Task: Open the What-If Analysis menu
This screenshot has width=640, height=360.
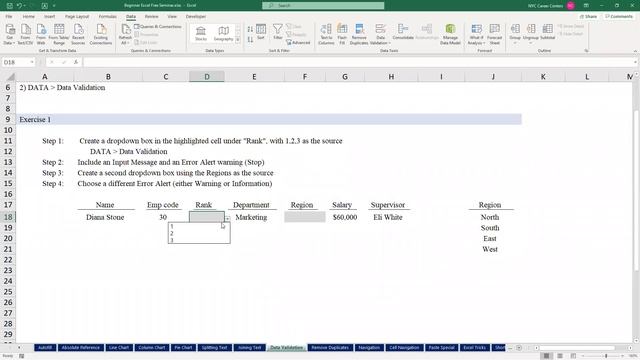Action: pos(476,34)
